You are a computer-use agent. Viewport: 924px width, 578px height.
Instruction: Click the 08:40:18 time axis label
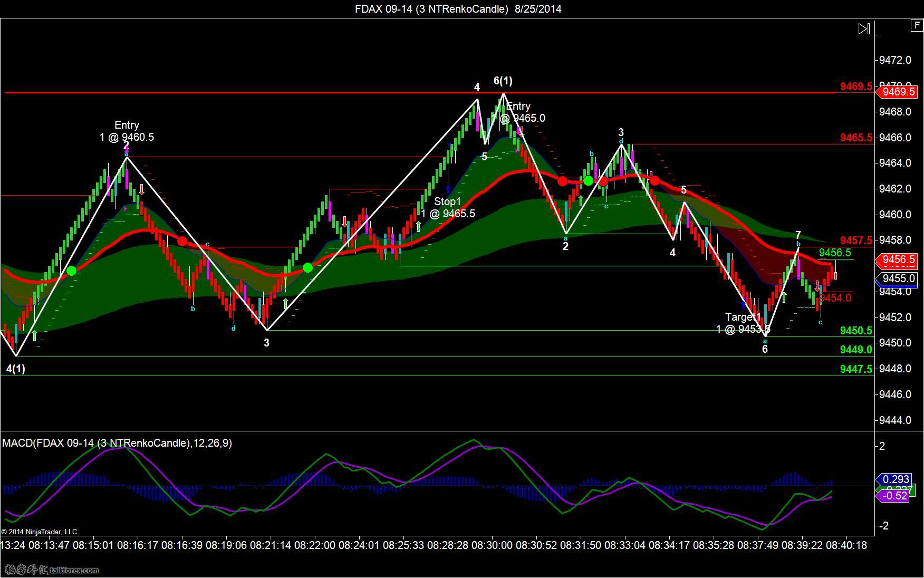(846, 545)
